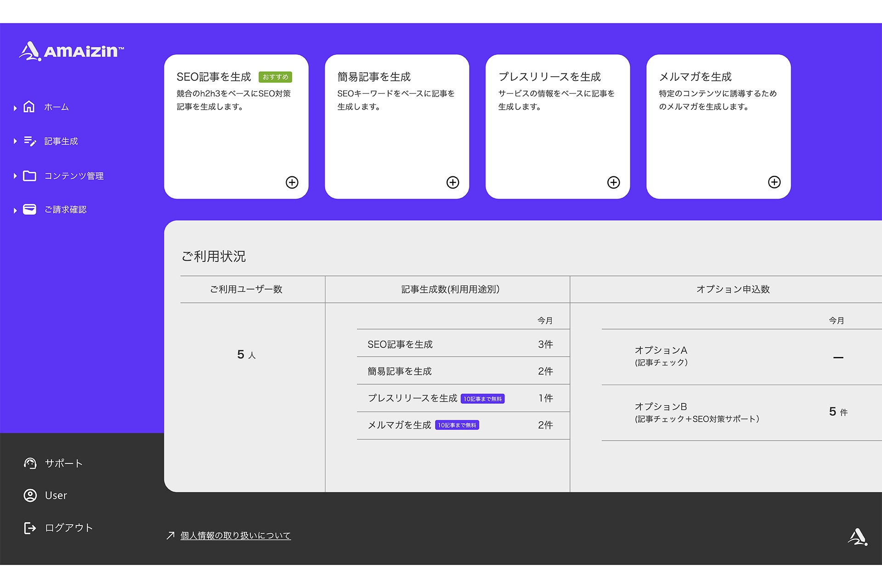Click plus icon on SEO記事を生成 card
882x588 pixels.
point(292,182)
